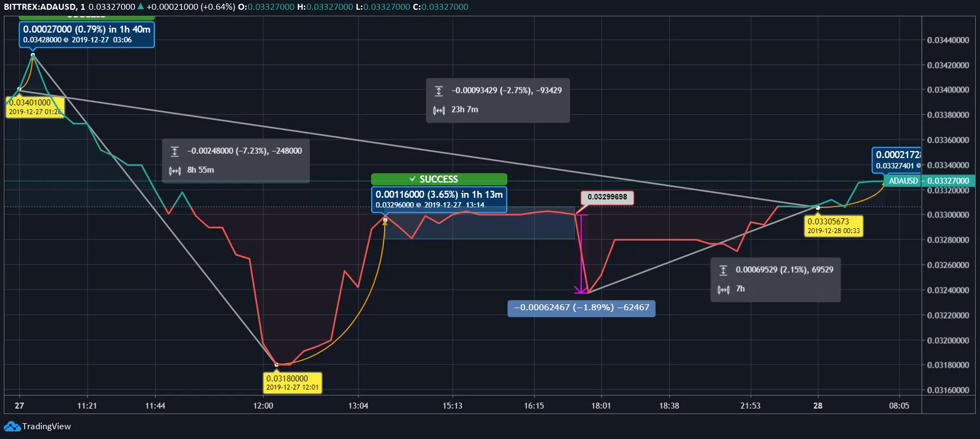Click the price-range icon beside -2.75% measurement

click(439, 91)
